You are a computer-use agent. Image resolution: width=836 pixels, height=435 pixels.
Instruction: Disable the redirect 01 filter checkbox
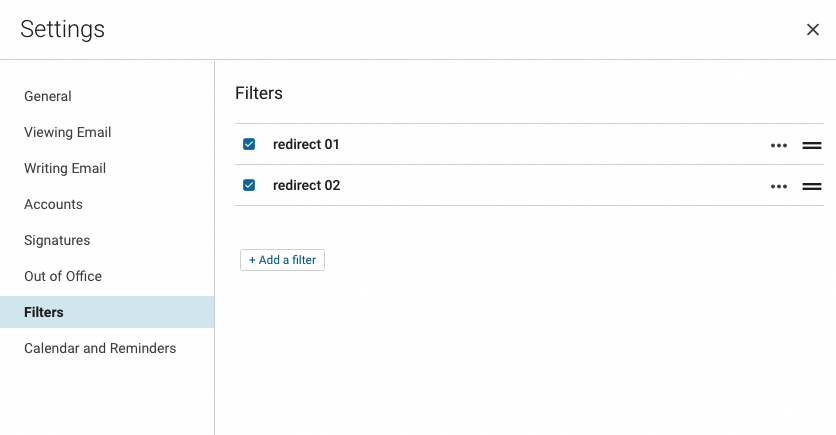249,144
